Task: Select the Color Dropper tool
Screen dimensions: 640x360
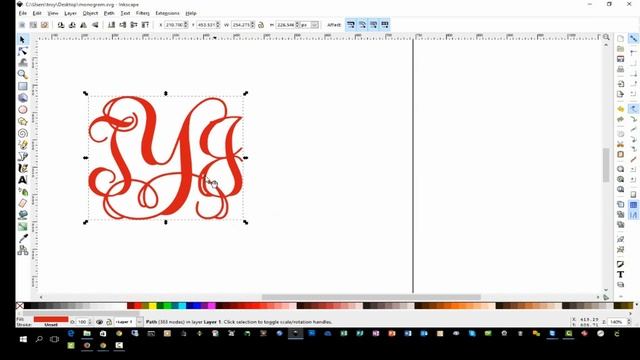Action: click(22, 238)
